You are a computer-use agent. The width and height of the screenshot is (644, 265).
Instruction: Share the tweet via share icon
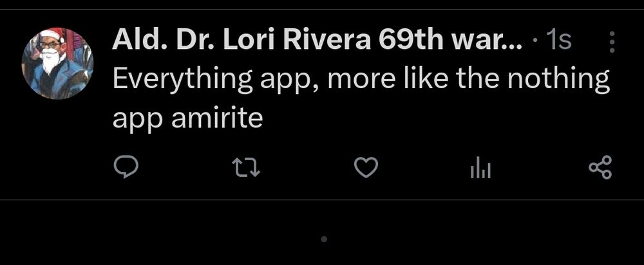pyautogui.click(x=600, y=169)
